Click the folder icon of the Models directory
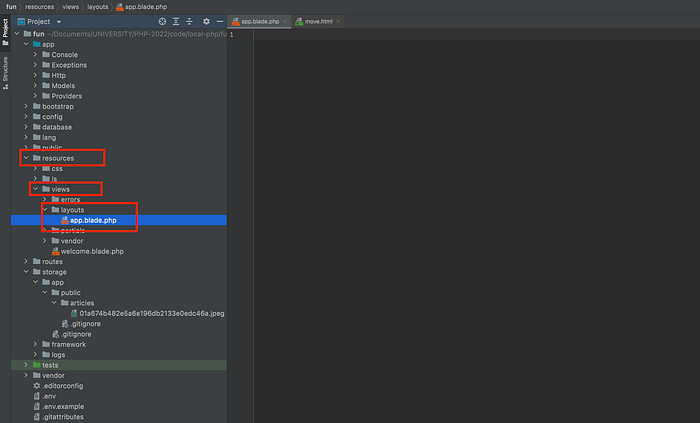700x423 pixels. pyautogui.click(x=46, y=85)
